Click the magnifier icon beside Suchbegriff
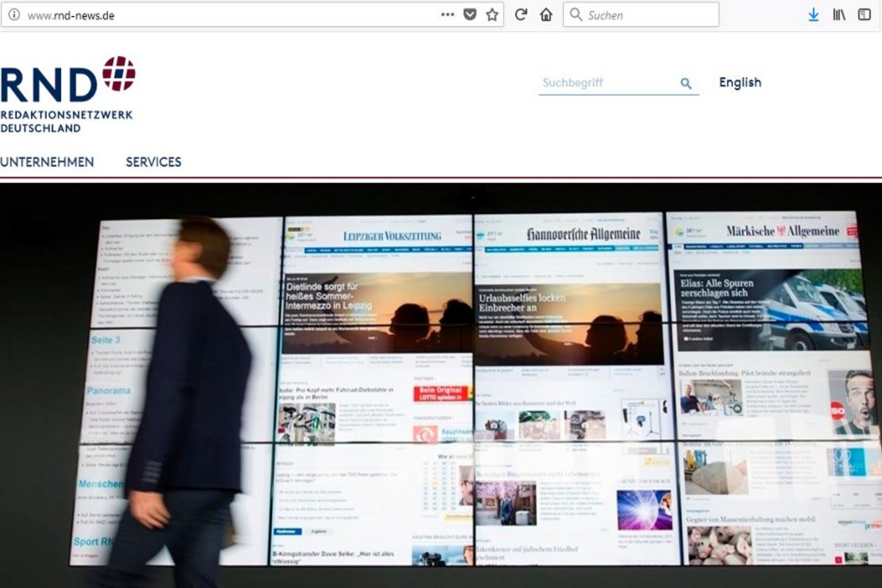 [x=686, y=84]
